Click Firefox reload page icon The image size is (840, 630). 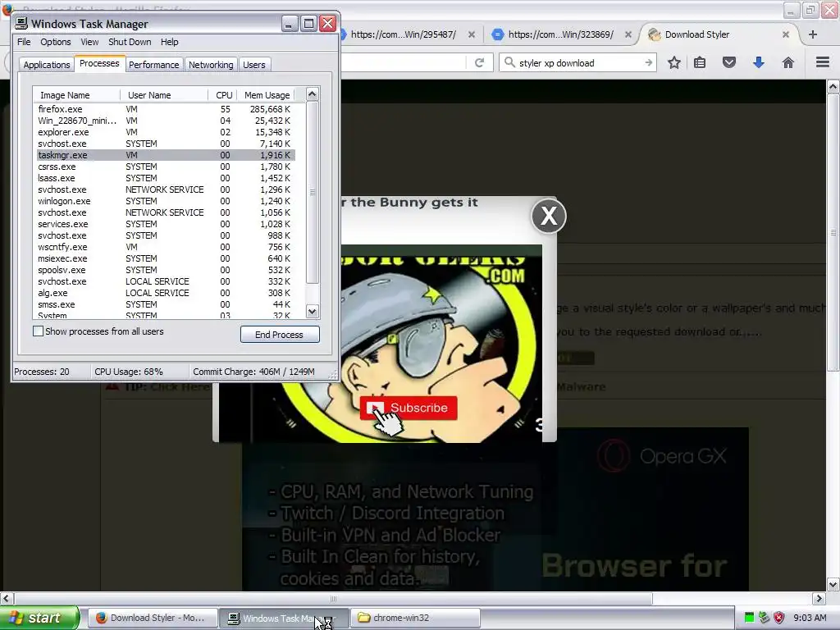point(479,62)
